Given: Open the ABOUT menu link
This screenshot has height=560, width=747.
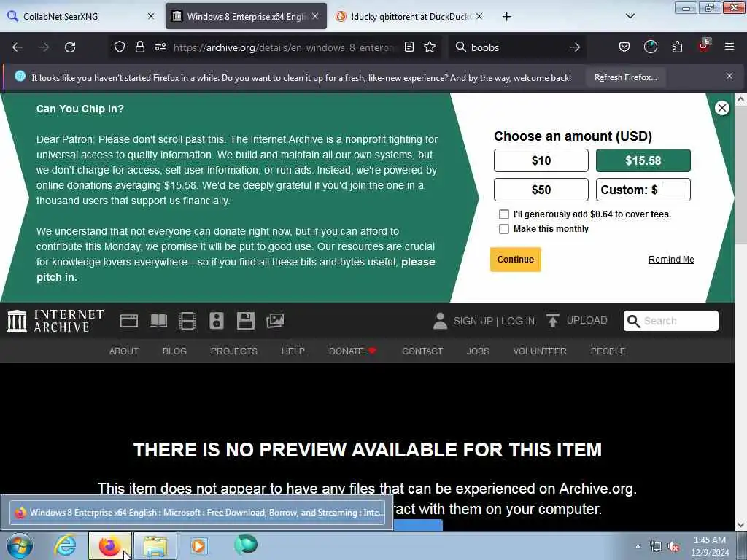Looking at the screenshot, I should (124, 351).
